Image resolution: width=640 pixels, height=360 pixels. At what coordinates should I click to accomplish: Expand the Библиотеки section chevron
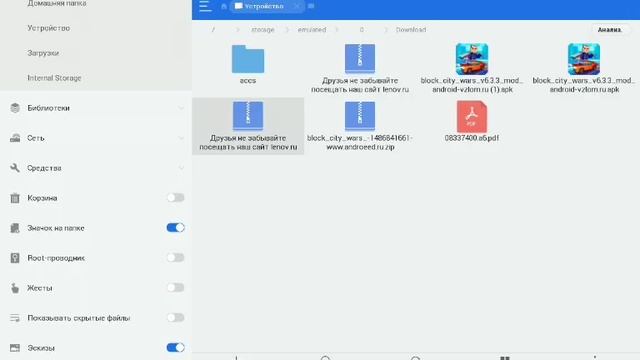pos(181,108)
